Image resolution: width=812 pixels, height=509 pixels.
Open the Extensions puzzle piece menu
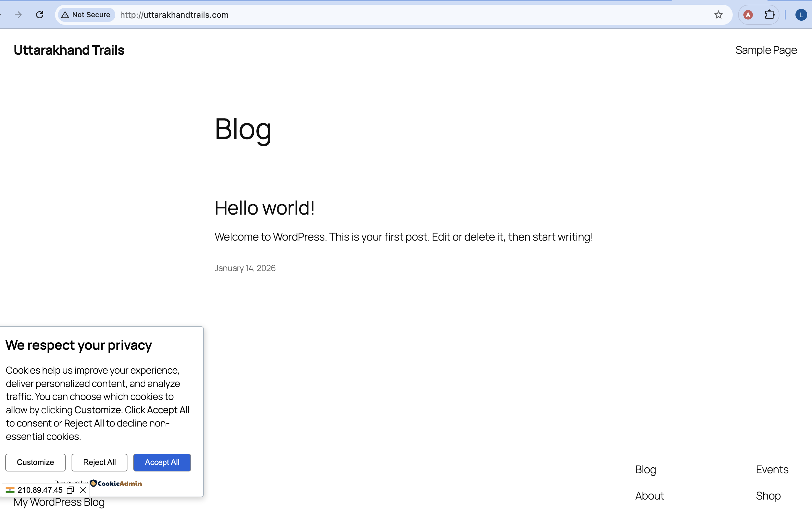point(769,15)
